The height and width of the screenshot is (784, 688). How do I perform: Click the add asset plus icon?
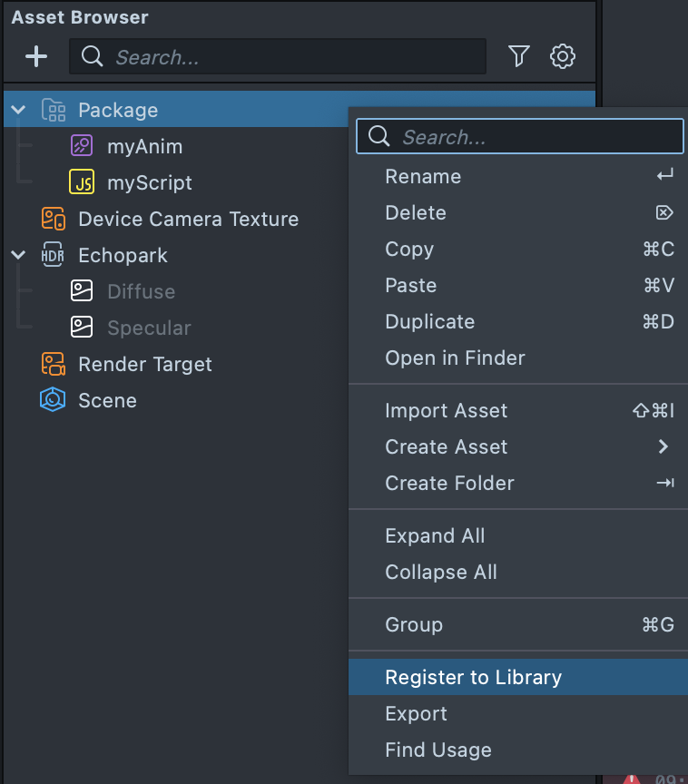tap(36, 56)
